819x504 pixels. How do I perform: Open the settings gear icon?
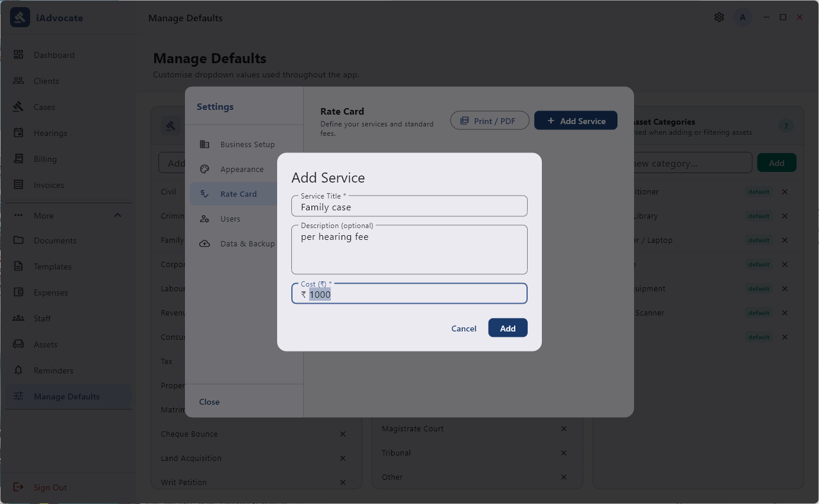click(719, 17)
